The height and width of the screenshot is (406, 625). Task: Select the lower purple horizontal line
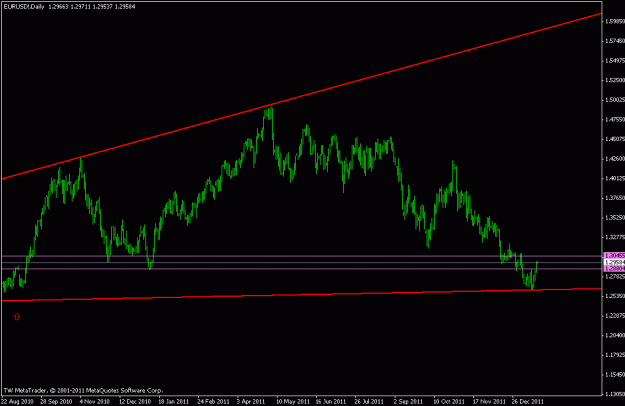point(302,269)
